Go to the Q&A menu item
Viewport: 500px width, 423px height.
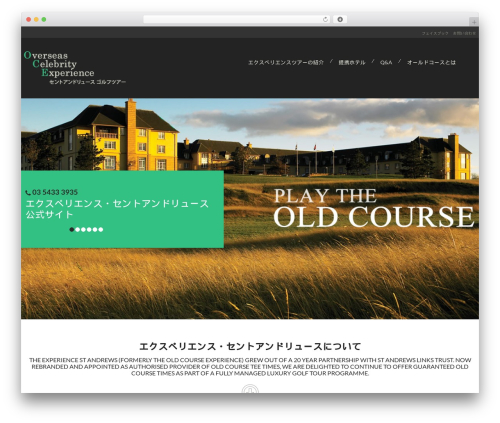click(x=386, y=62)
